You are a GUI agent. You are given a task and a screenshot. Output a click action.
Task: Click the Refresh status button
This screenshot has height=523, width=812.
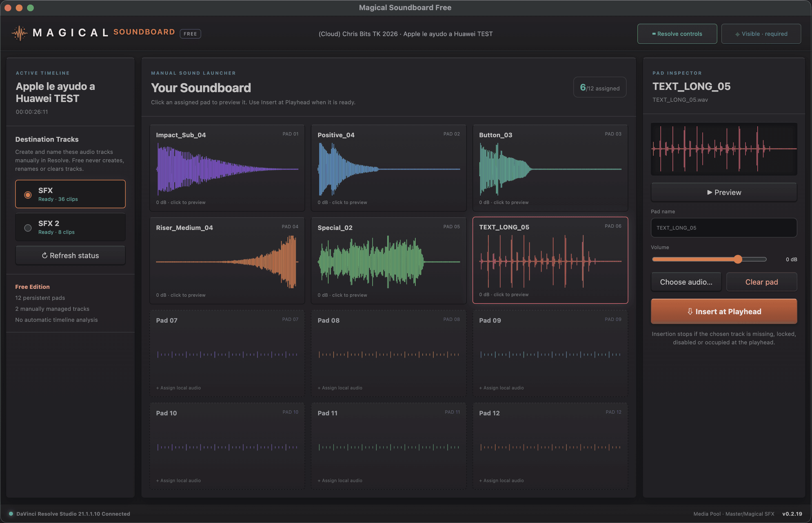[70, 255]
